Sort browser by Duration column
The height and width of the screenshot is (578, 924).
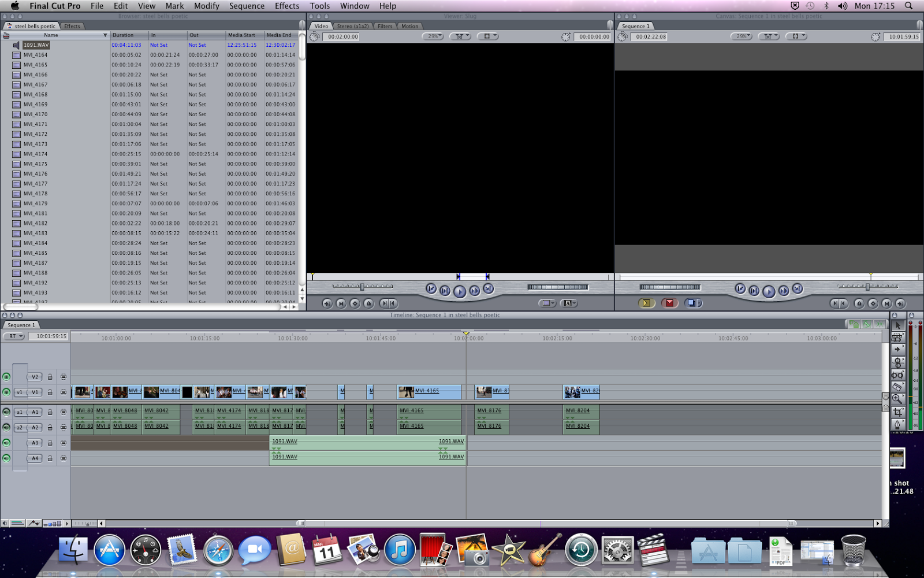coord(129,35)
